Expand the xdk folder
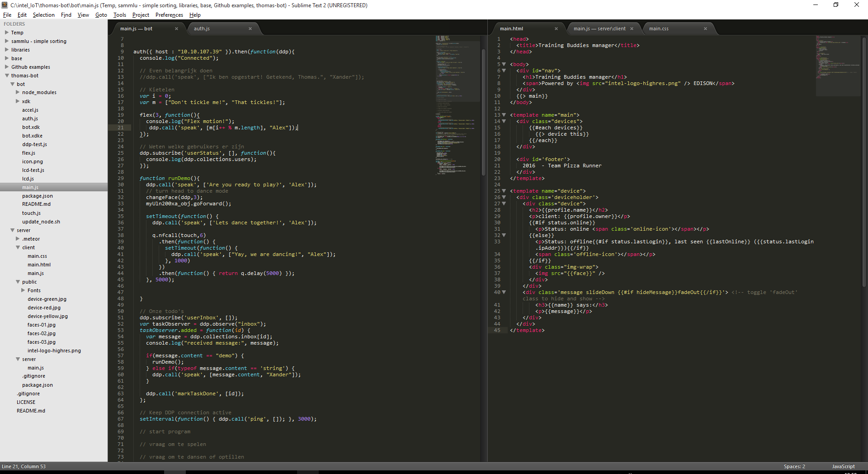Viewport: 868px width, 474px height. click(18, 101)
